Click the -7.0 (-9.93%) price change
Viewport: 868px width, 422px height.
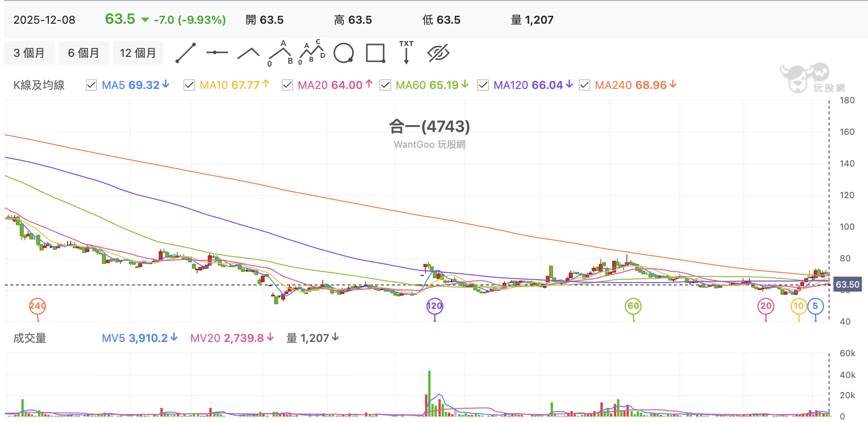[x=190, y=20]
